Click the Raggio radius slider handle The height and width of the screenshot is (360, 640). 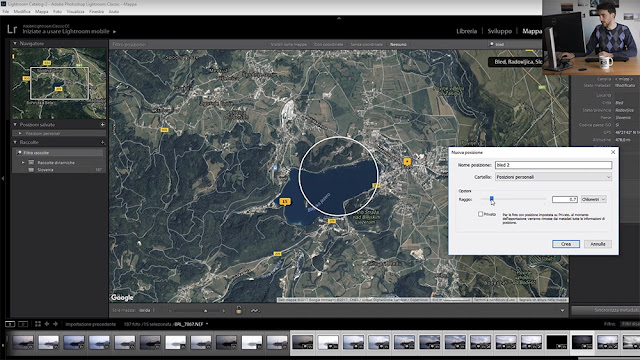(491, 198)
